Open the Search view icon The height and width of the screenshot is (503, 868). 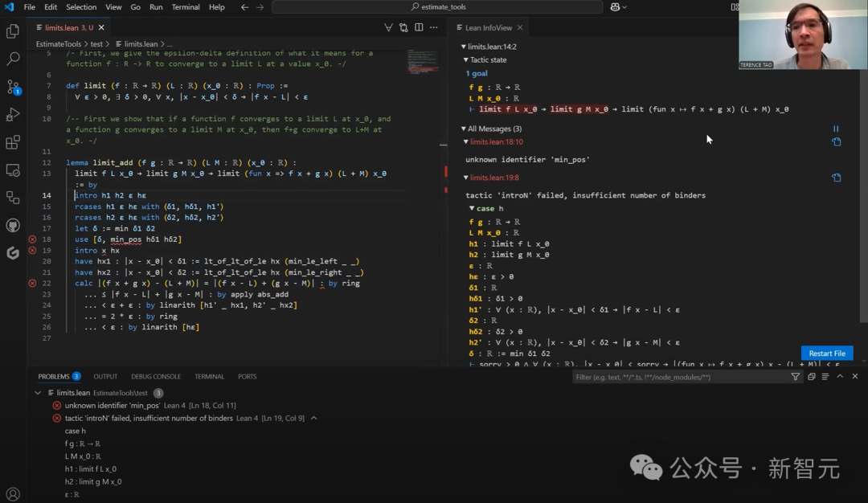[x=13, y=58]
